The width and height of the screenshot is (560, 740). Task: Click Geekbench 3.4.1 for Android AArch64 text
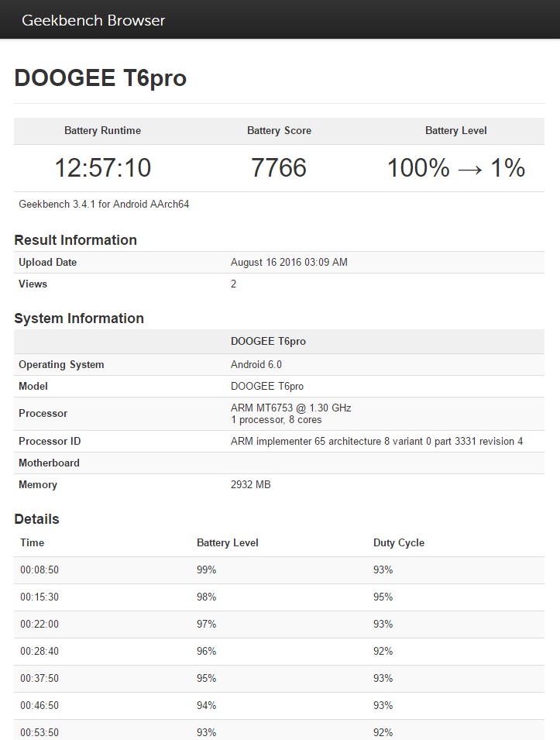point(104,205)
